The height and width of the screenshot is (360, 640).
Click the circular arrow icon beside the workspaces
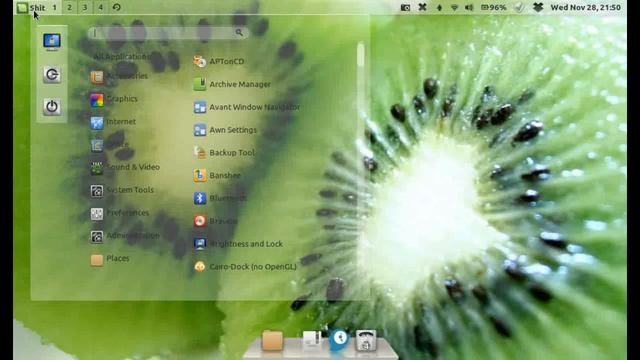pyautogui.click(x=117, y=7)
